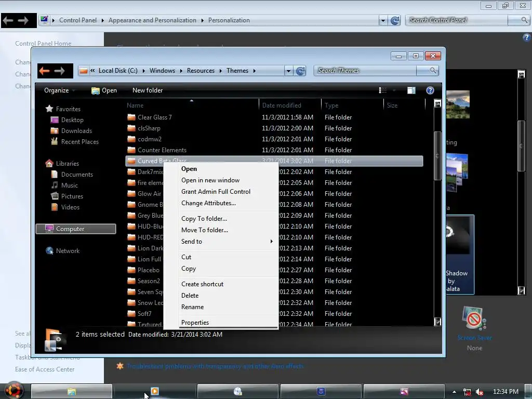
Task: Open Aero transparency troubleshoot link
Action: click(x=215, y=366)
